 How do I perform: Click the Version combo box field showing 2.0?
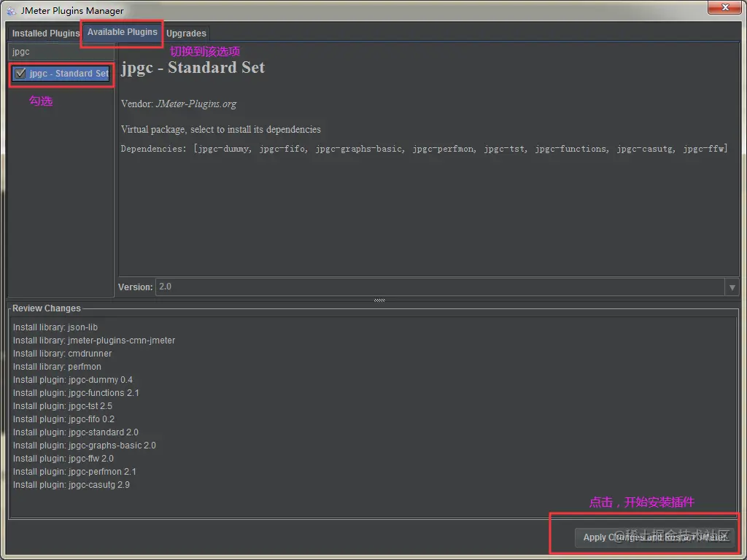coord(440,287)
